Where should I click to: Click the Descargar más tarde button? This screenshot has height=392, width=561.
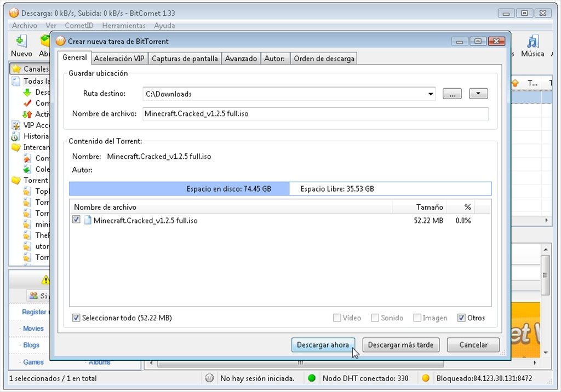(x=400, y=345)
